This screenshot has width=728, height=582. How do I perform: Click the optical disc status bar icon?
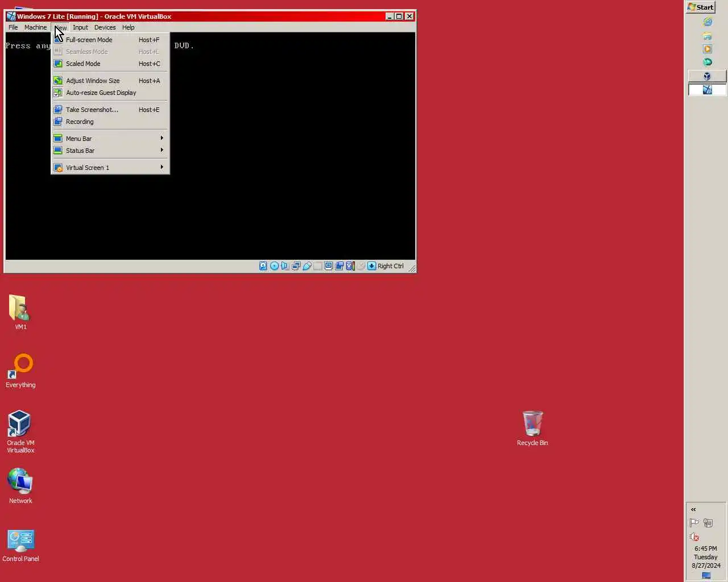coord(274,265)
